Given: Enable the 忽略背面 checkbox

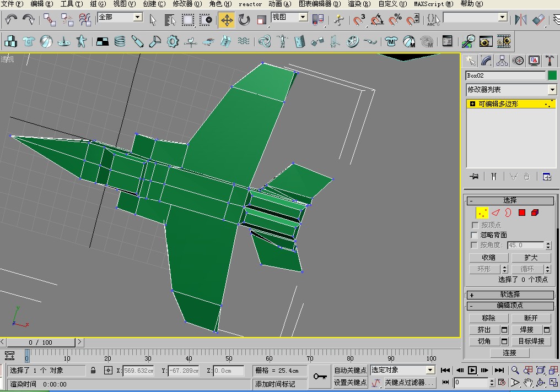Looking at the screenshot, I should tap(474, 235).
